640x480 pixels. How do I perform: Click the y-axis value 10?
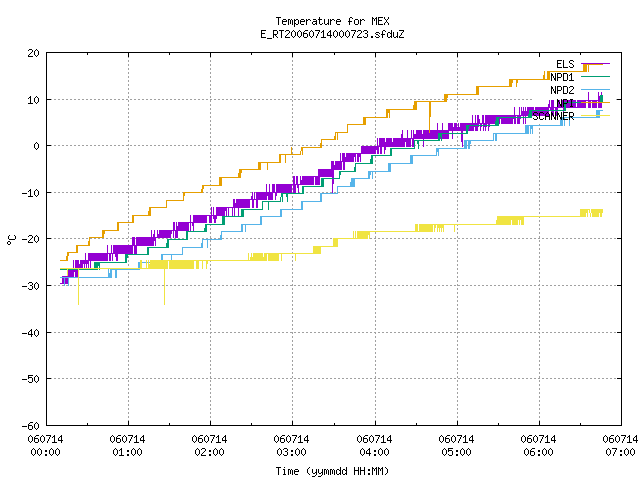point(33,100)
